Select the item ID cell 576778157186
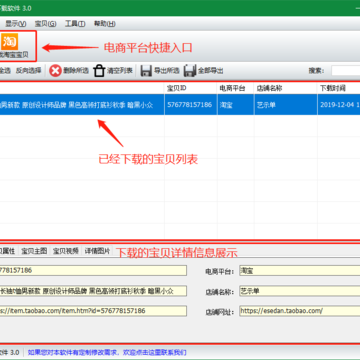This screenshot has width=360, height=360. (x=191, y=105)
